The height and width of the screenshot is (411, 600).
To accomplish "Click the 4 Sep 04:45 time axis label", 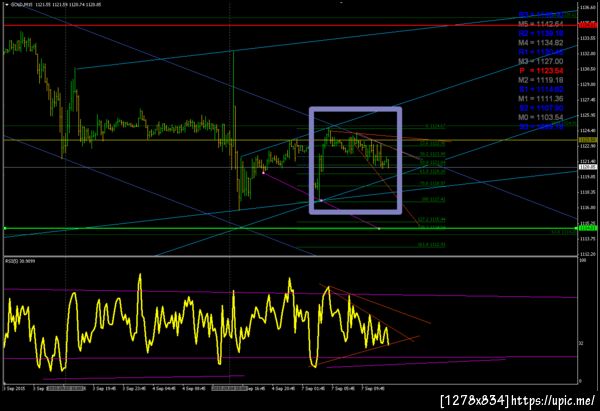I will tap(164, 388).
